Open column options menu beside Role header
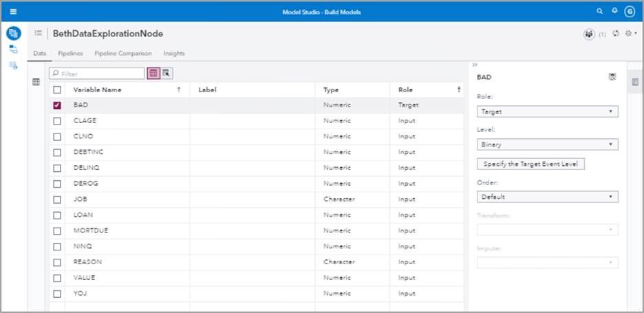Screen dimensions: 644x313 pyautogui.click(x=459, y=89)
